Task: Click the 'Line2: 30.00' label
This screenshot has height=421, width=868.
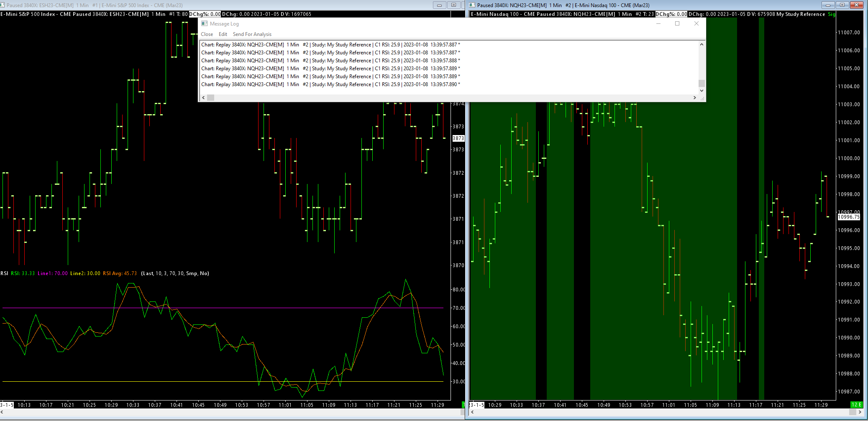Action: [x=85, y=273]
